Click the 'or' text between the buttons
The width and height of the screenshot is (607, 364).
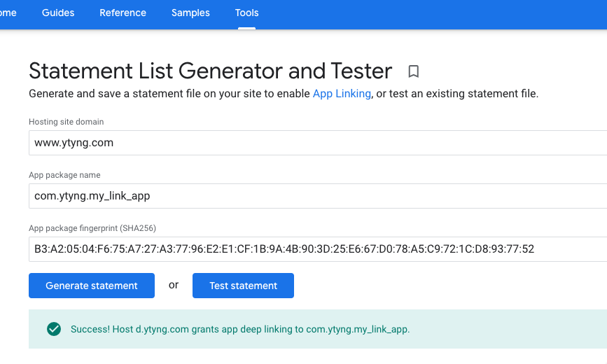coord(174,285)
